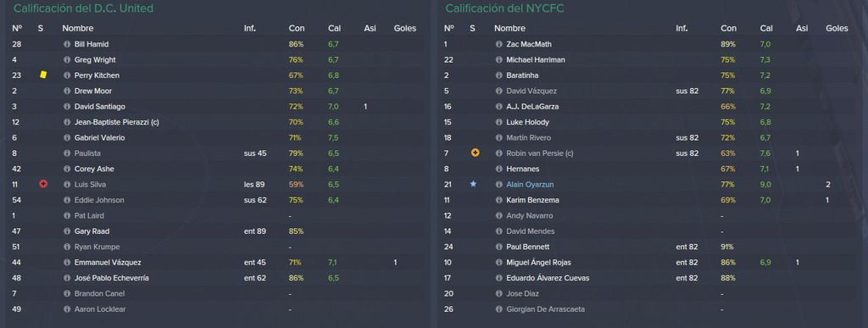Click the info icon beside Hernanes
The image size is (868, 328).
(x=498, y=169)
